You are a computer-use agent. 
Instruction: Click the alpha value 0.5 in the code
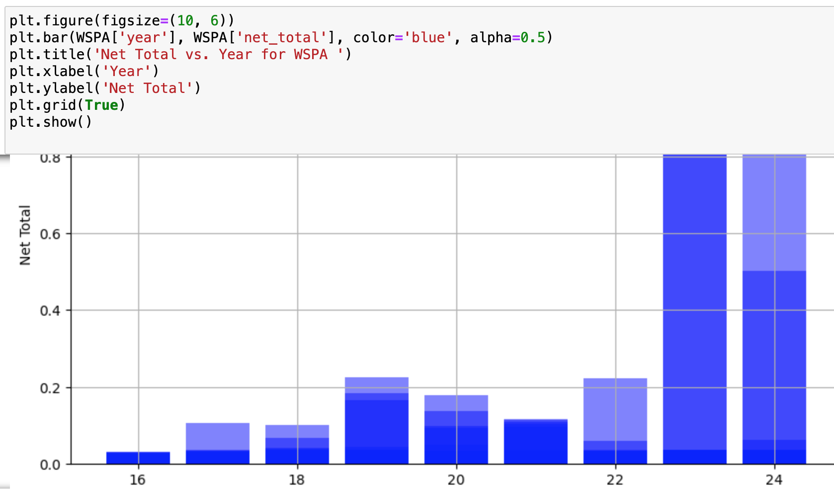click(532, 38)
